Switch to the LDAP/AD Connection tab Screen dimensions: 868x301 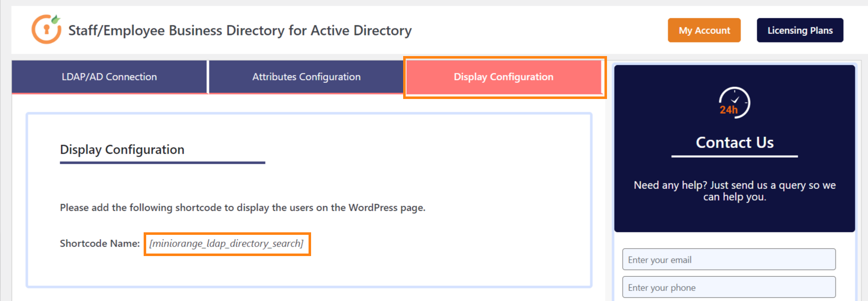click(109, 77)
